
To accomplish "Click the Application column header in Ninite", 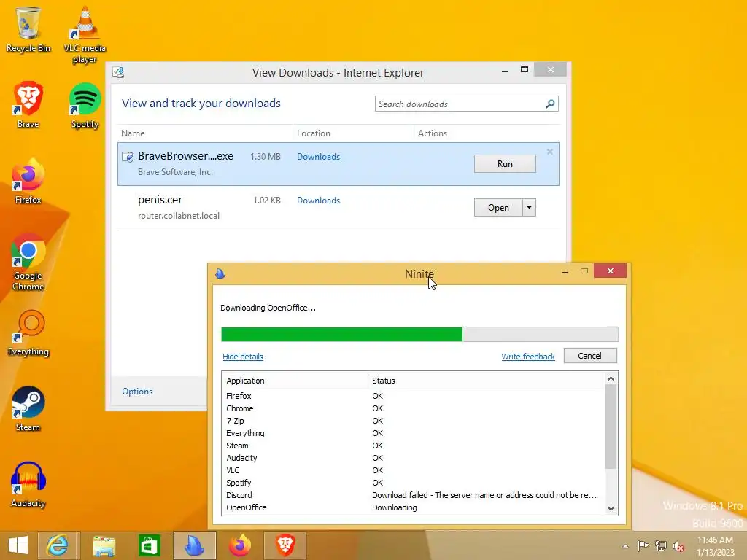I will [295, 381].
